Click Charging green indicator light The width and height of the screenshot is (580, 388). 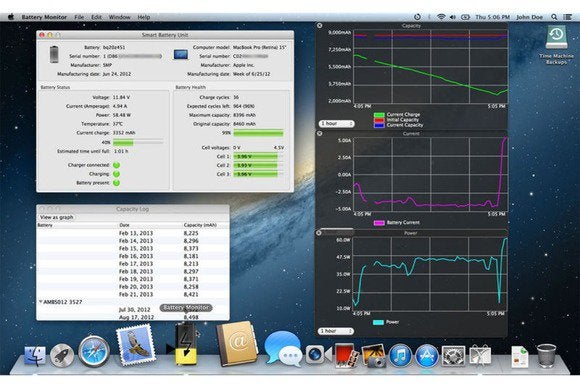tap(116, 174)
